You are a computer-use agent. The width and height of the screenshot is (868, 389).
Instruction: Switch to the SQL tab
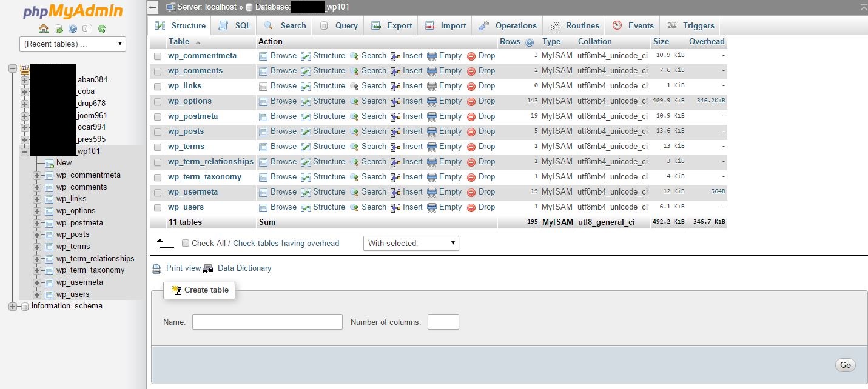[235, 25]
